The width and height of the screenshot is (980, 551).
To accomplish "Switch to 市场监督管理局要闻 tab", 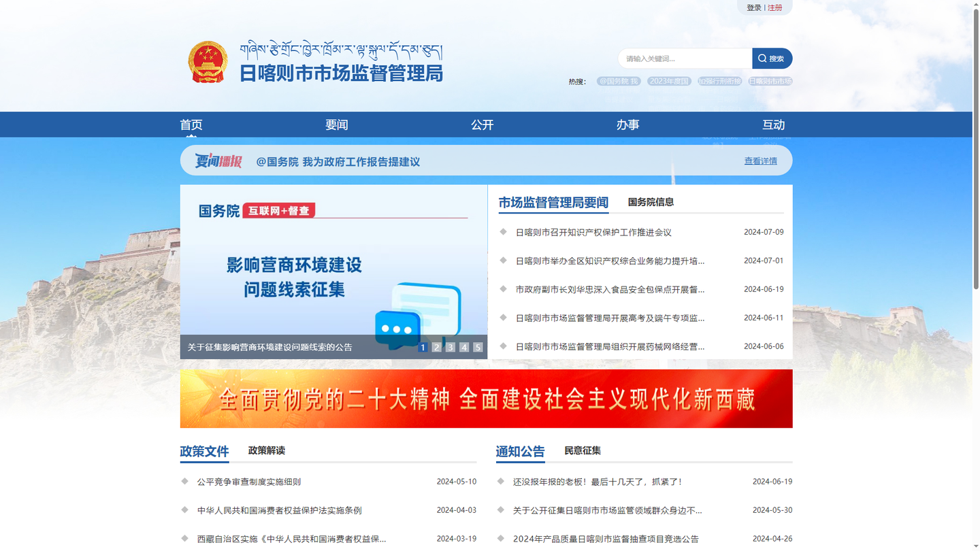I will [x=553, y=203].
